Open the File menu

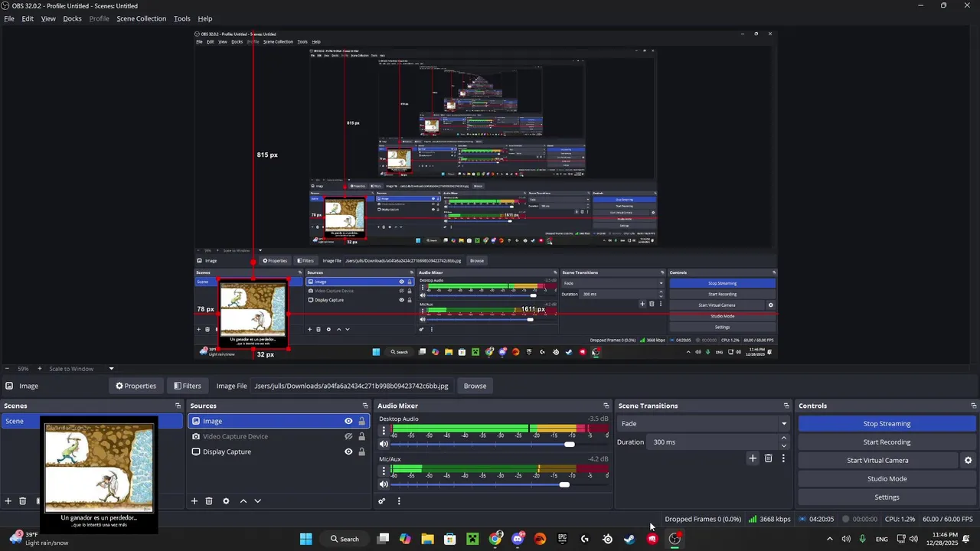(x=9, y=18)
